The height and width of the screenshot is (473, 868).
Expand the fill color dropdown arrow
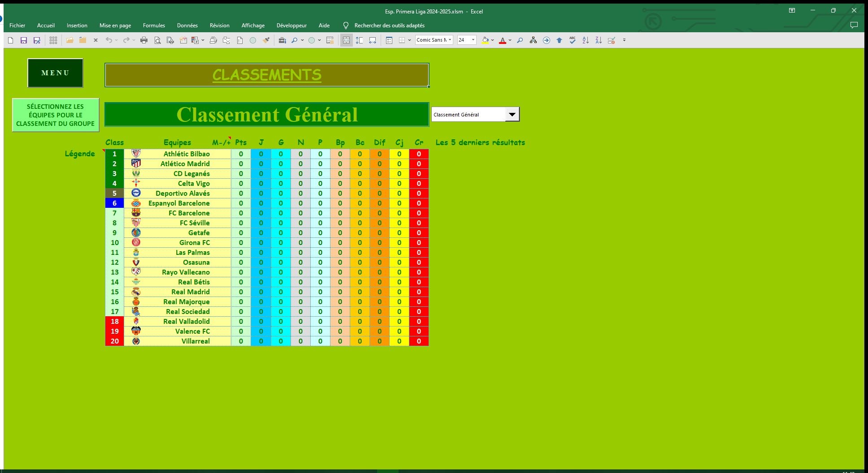pos(492,40)
